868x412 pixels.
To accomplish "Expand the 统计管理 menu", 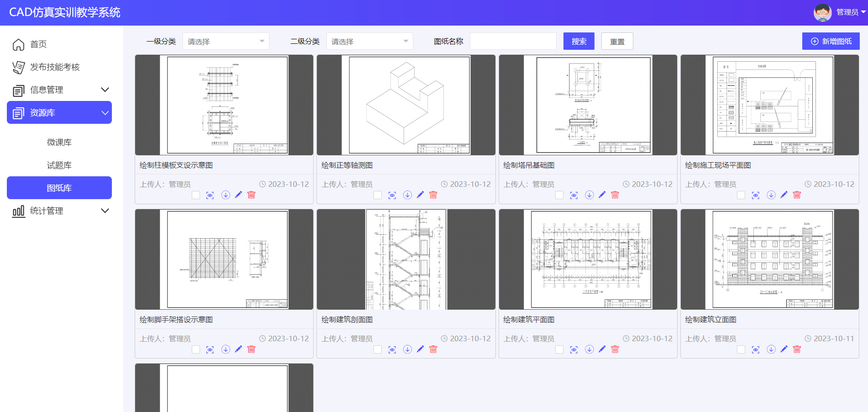I will click(59, 211).
